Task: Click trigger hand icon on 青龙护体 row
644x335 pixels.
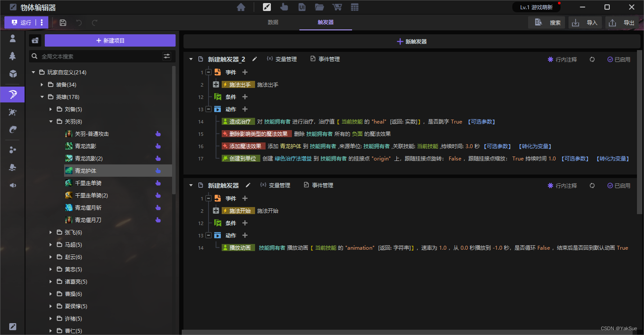Action: point(158,171)
